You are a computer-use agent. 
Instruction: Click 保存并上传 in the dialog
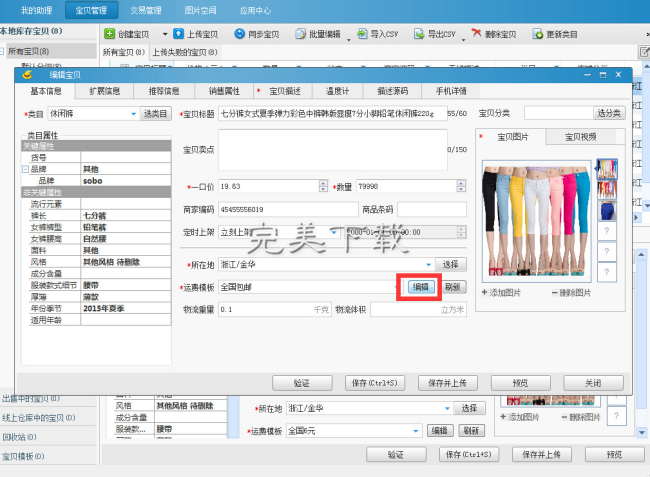(447, 383)
